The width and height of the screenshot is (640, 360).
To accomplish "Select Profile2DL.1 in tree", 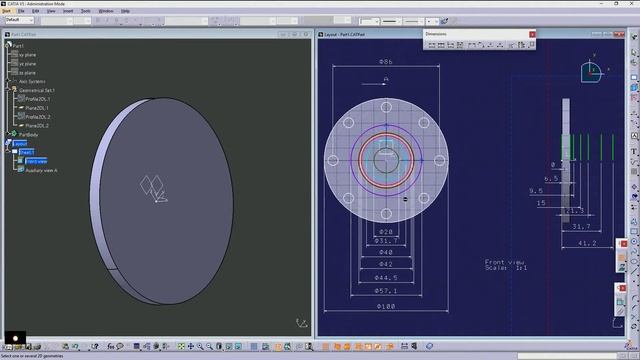I will 38,99.
